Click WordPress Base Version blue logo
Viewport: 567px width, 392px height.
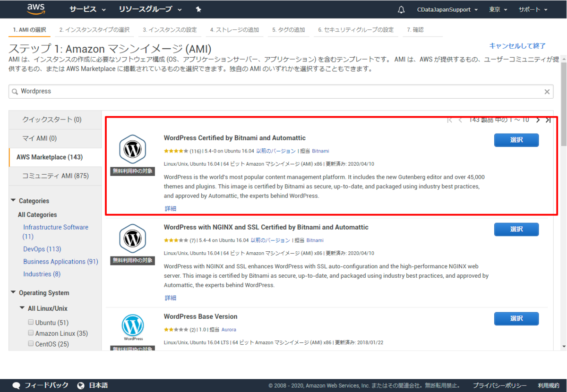click(133, 327)
